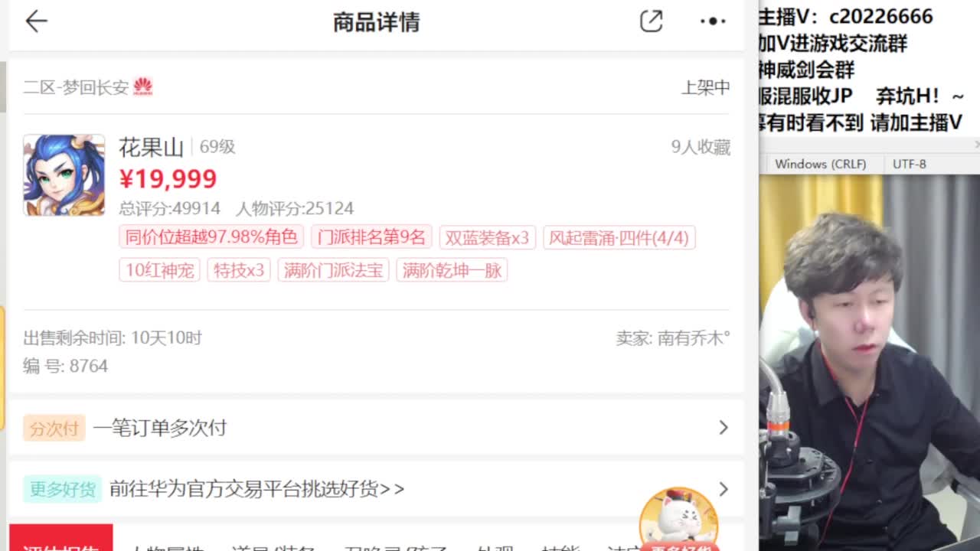Open the three-dot more options menu
980x551 pixels.
pos(713,21)
